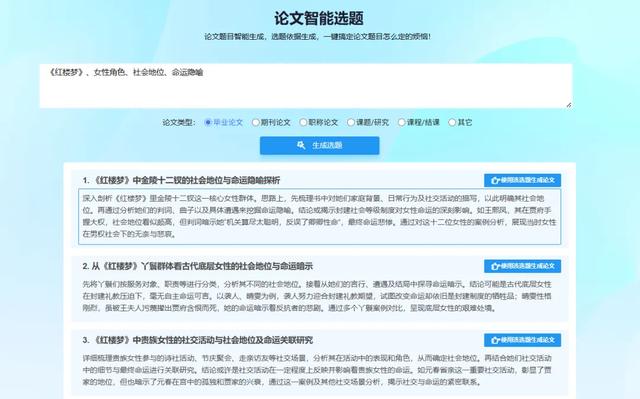Click the description box of topic 1
The width and height of the screenshot is (640, 399).
point(320,217)
